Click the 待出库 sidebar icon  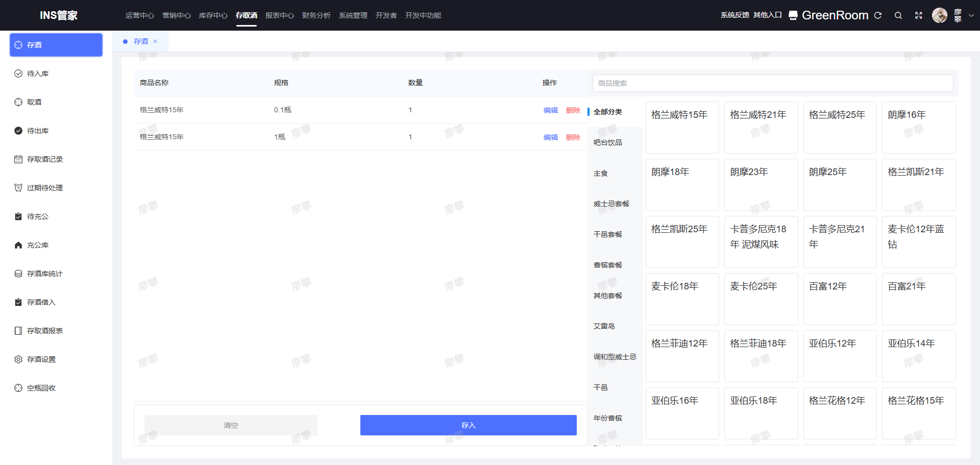click(x=18, y=131)
